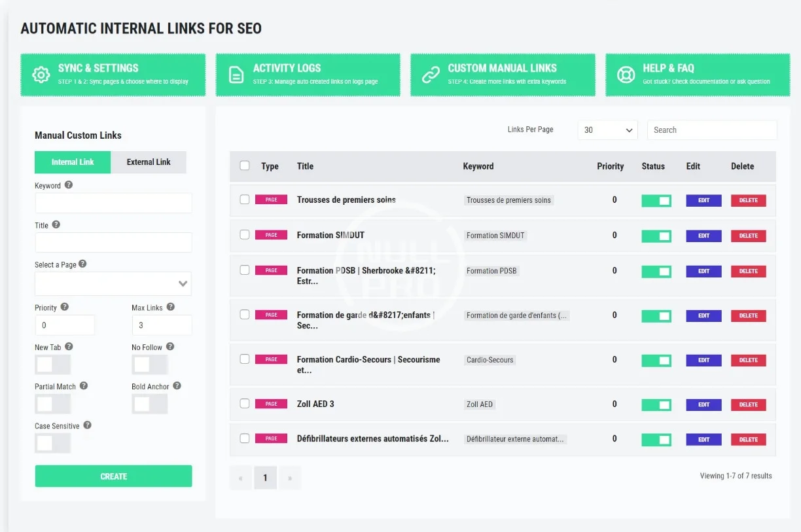Edit the Formation PDSB row

click(703, 271)
